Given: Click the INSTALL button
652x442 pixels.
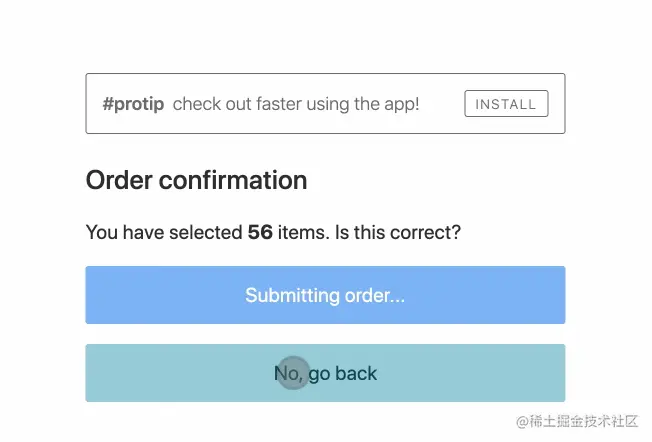Looking at the screenshot, I should coord(506,104).
